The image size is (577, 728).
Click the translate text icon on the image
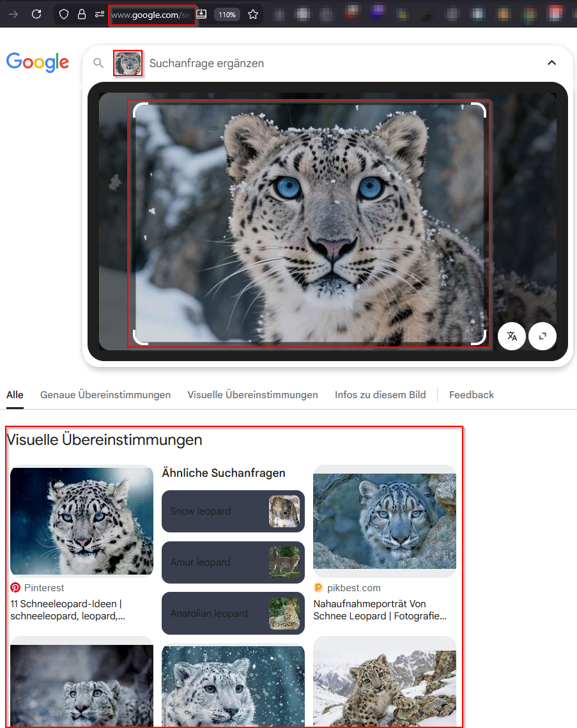(x=512, y=336)
